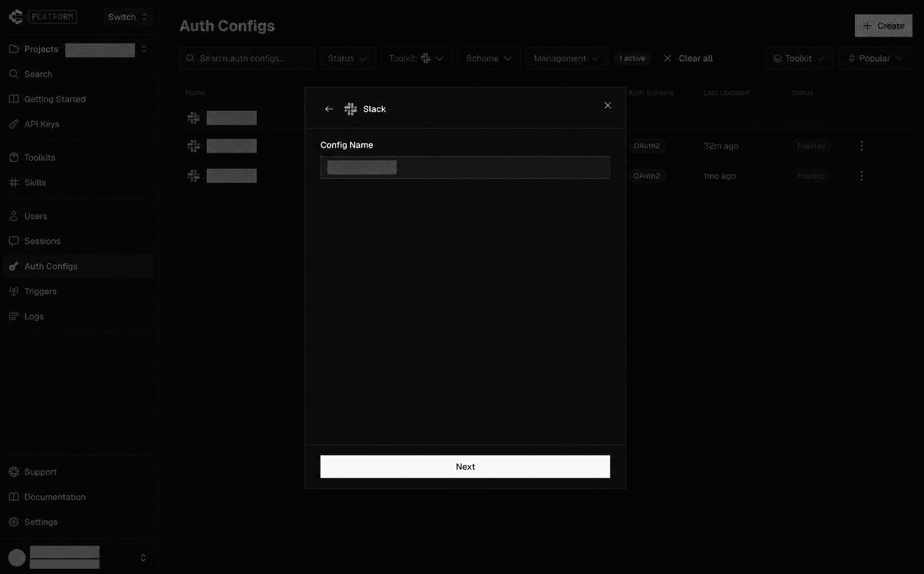Click the Last Updated column header
This screenshot has width=924, height=574.
point(726,93)
